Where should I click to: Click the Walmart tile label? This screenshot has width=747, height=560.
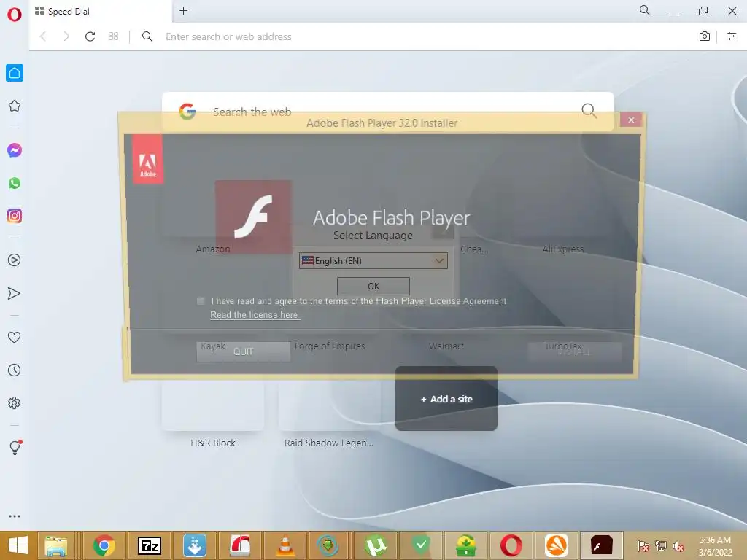pyautogui.click(x=446, y=346)
